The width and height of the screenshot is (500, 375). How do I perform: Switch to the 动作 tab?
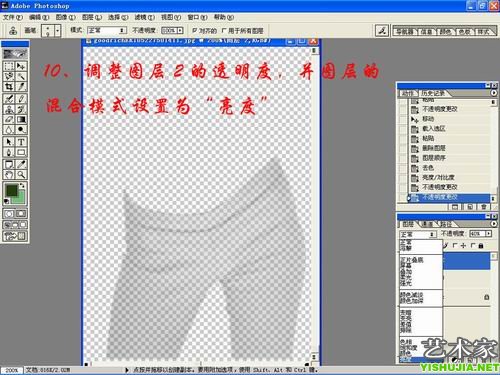[x=407, y=93]
